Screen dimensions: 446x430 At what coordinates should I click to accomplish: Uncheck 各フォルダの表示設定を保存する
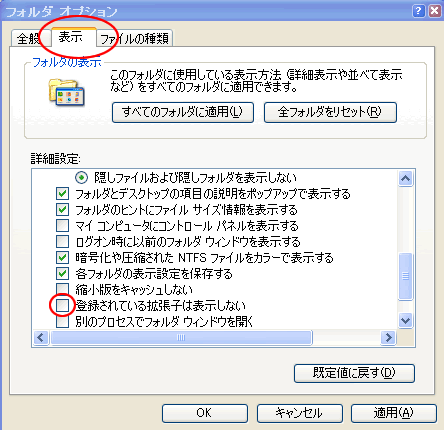62,273
